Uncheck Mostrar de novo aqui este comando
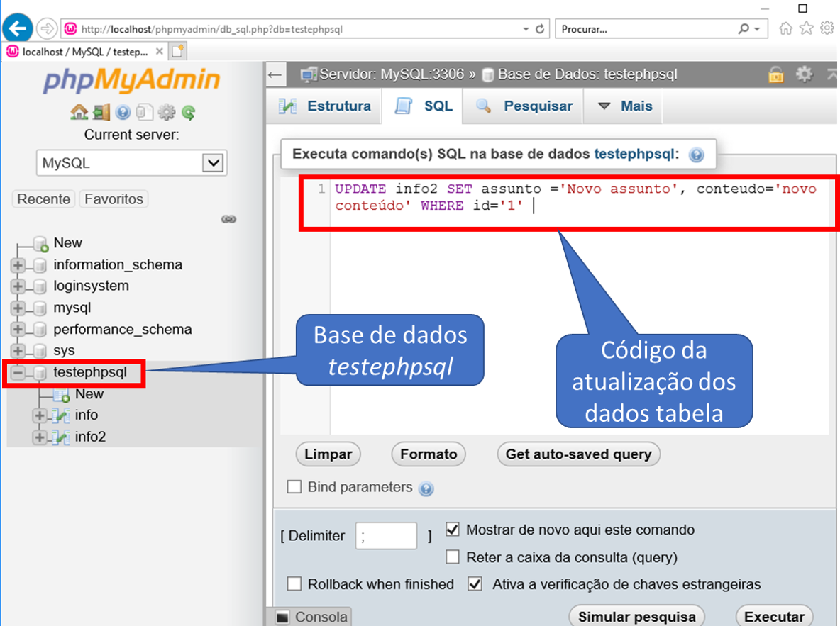 (453, 530)
